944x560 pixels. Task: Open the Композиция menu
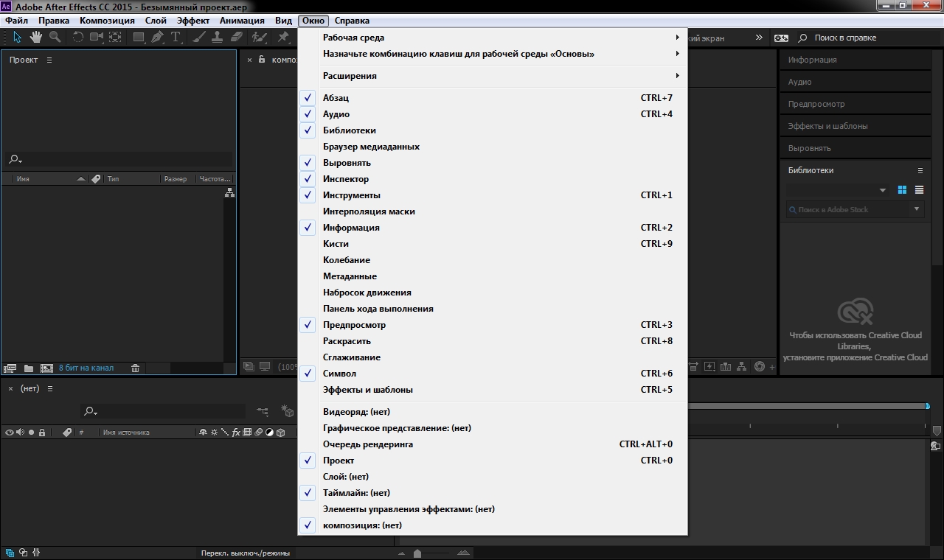pos(108,21)
